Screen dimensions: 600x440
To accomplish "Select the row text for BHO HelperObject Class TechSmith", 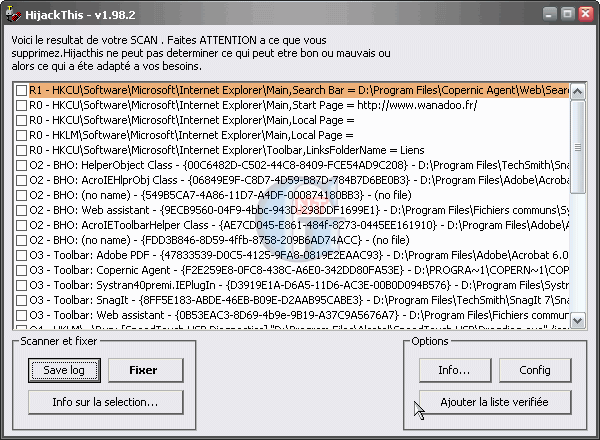I will click(299, 165).
